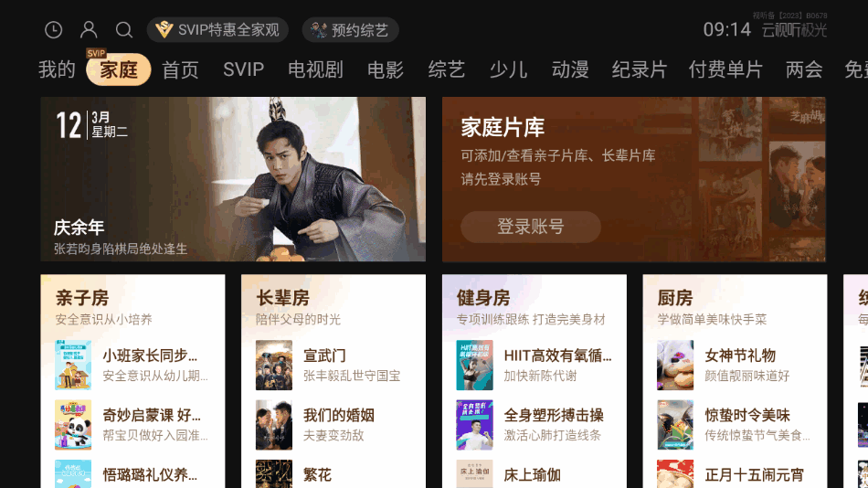
Task: Open HIIT高效有氧循环 poster thumbnail
Action: tap(474, 365)
